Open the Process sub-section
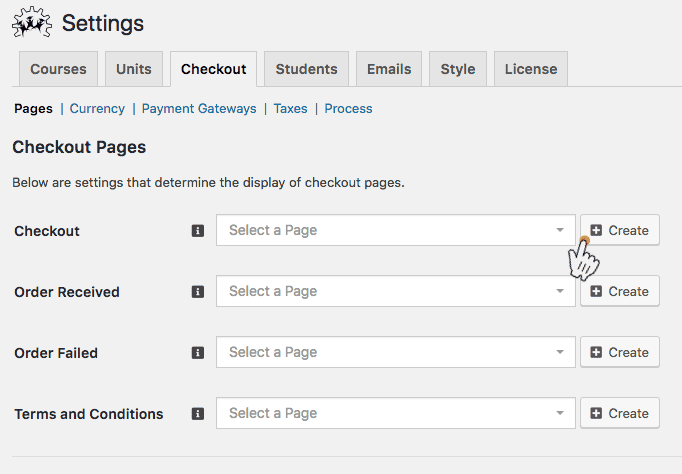Image resolution: width=682 pixels, height=474 pixels. 348,108
